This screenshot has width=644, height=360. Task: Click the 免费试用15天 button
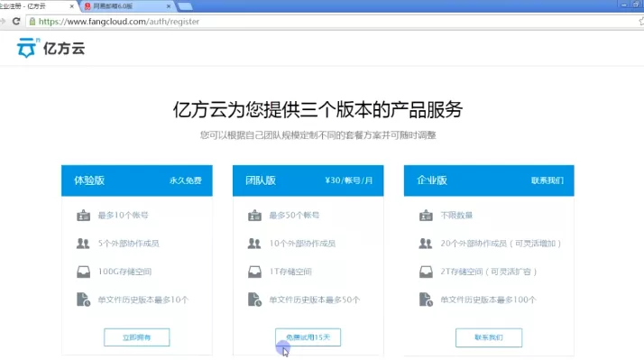tap(308, 337)
